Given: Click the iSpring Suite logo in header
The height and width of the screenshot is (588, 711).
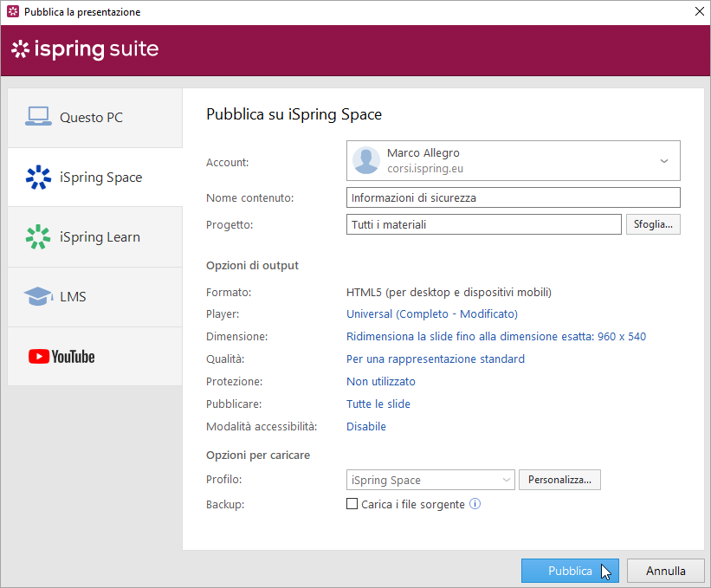Looking at the screenshot, I should coord(85,49).
